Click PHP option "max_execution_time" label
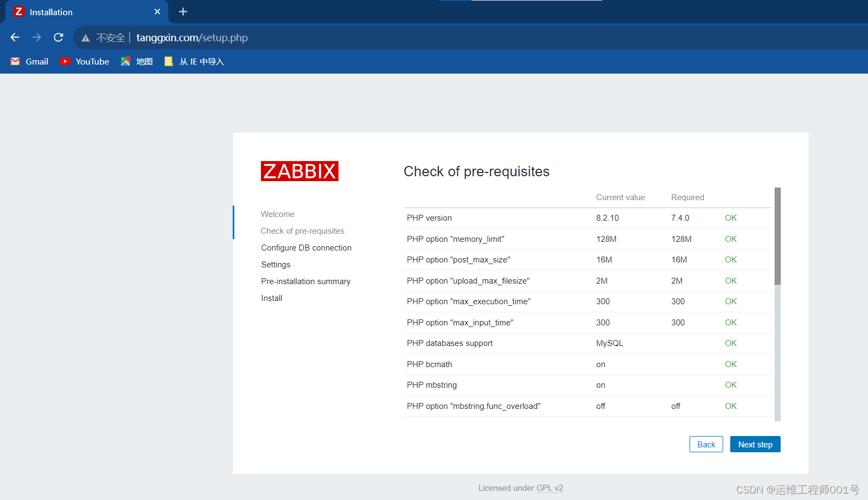This screenshot has width=868, height=500. [469, 302]
